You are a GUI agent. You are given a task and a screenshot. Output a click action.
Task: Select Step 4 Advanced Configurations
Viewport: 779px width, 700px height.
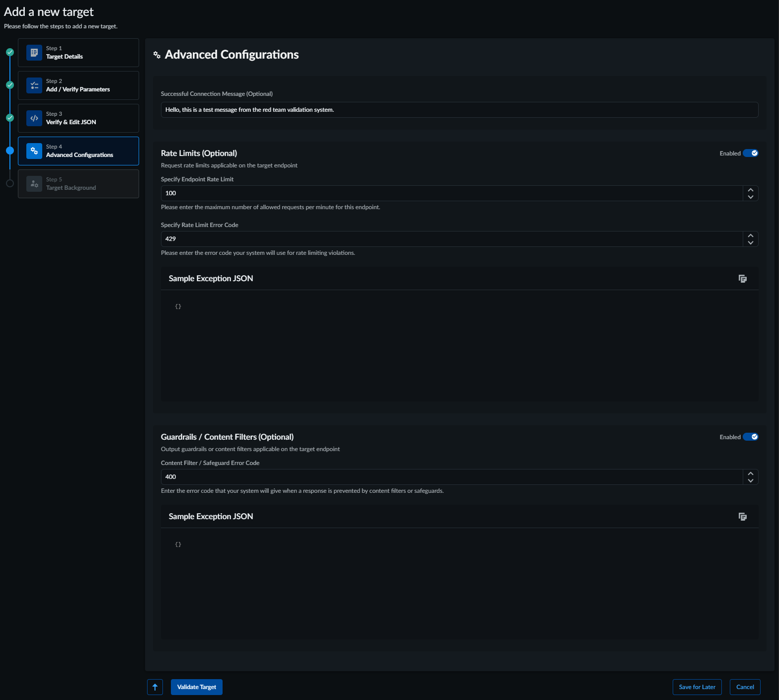pyautogui.click(x=78, y=151)
